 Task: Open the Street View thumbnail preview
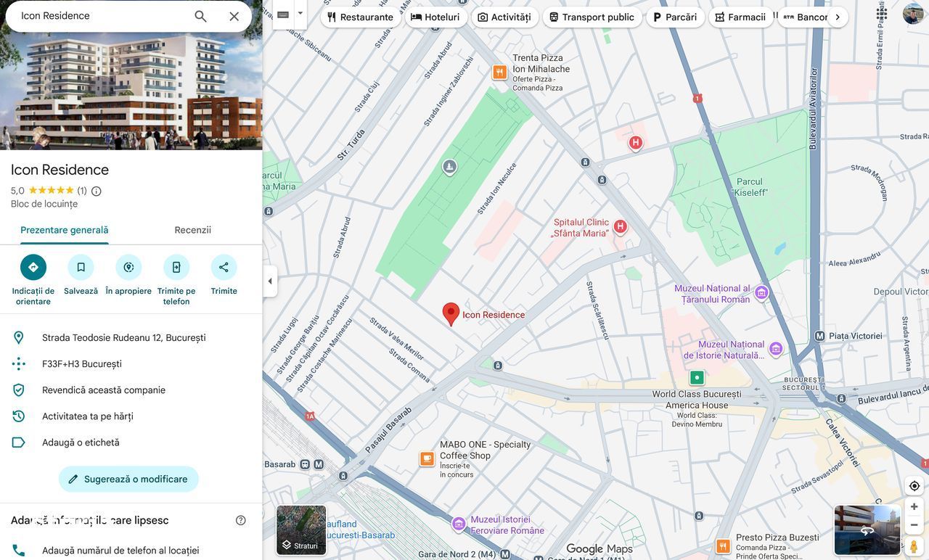click(867, 530)
